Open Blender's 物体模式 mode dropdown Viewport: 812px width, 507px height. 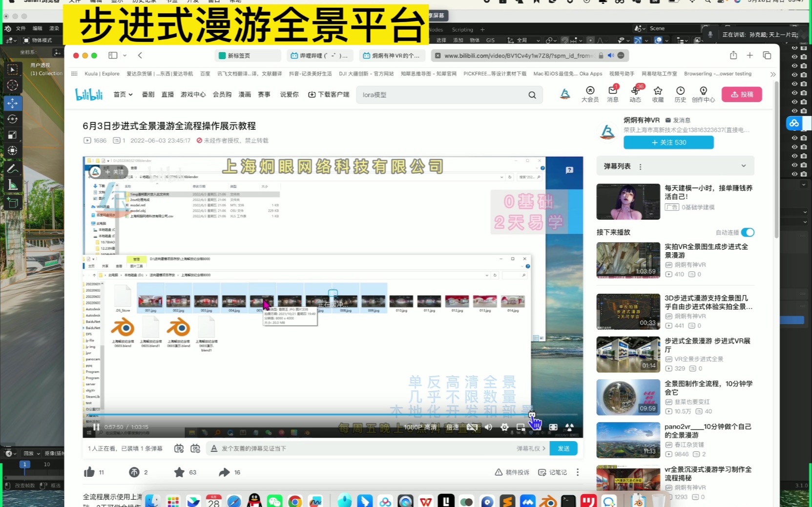(x=42, y=40)
